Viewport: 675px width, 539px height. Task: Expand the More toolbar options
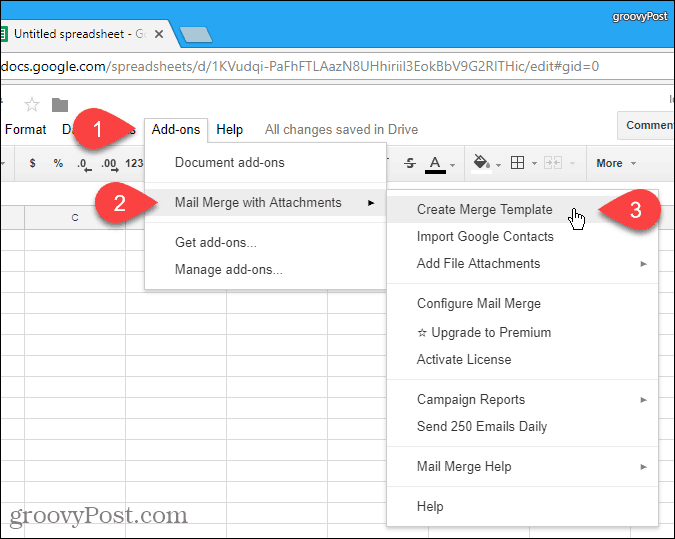616,163
